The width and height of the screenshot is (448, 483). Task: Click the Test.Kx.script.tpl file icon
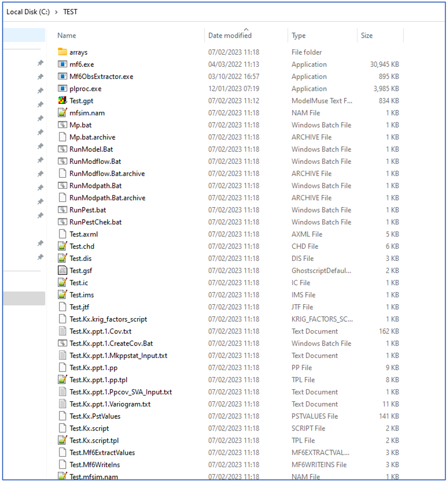[x=62, y=440]
